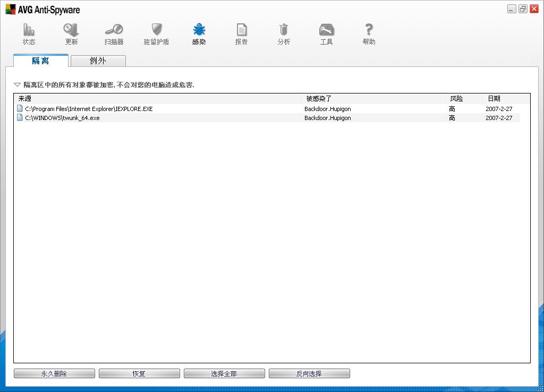
Task: Click 选择全部 (Select all) button
Action: point(224,373)
